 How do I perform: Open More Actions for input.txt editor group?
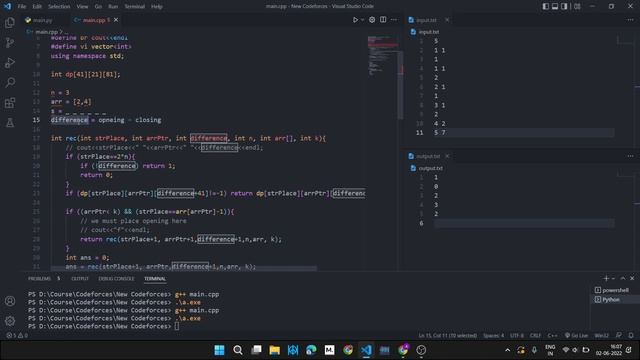pos(630,20)
